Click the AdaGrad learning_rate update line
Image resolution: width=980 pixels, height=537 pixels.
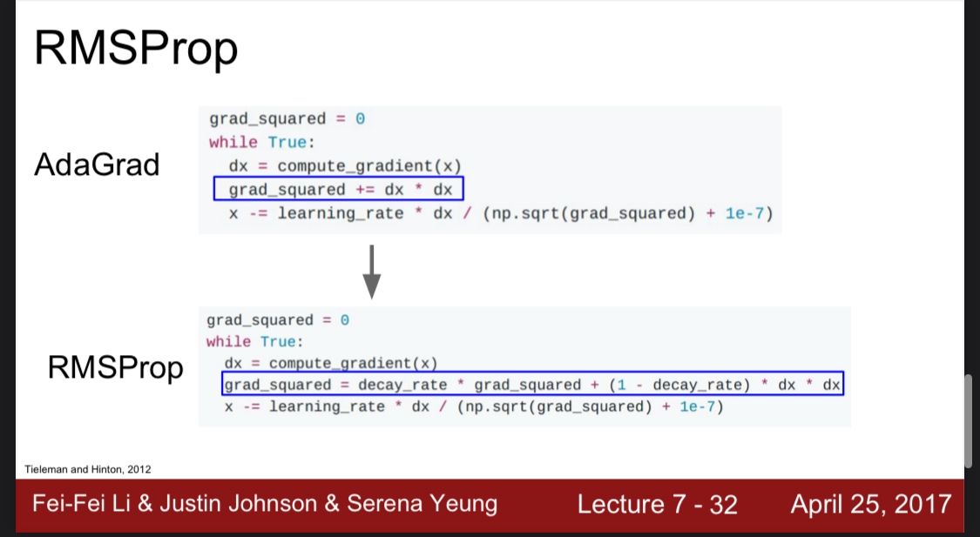(x=501, y=213)
